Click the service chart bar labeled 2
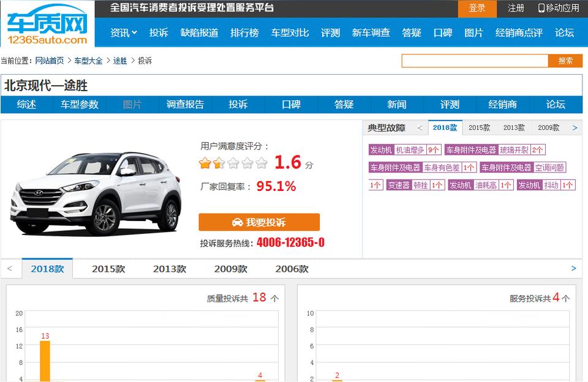This screenshot has width=588, height=382. point(337,381)
